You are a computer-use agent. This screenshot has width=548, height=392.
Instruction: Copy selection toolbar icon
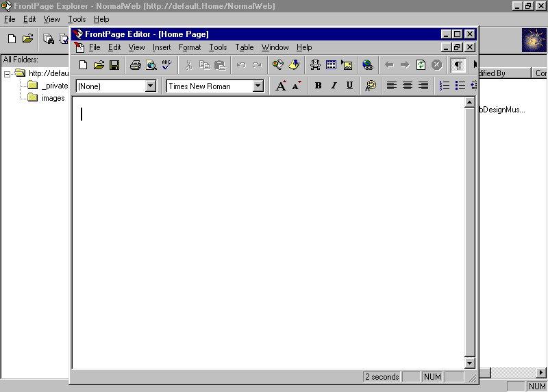tap(204, 65)
